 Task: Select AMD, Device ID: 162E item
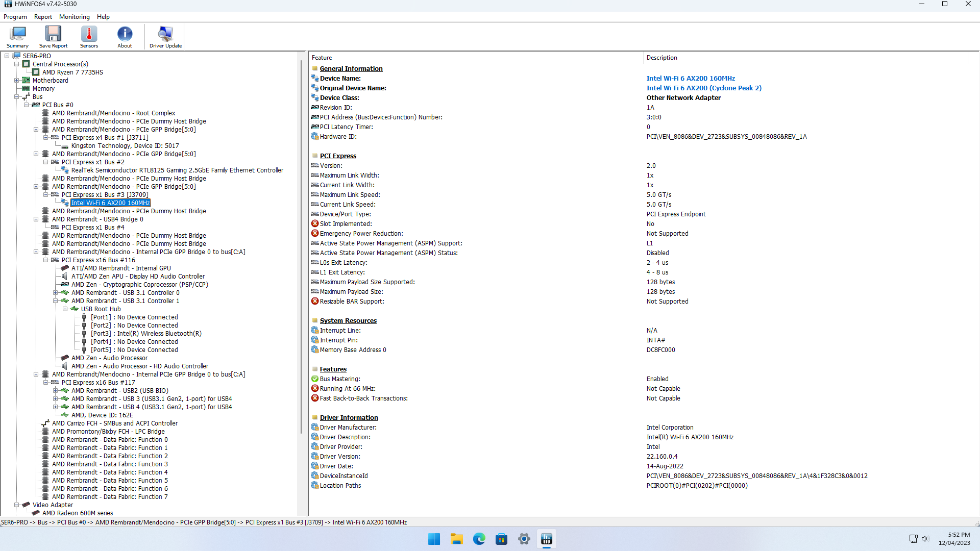click(x=102, y=415)
